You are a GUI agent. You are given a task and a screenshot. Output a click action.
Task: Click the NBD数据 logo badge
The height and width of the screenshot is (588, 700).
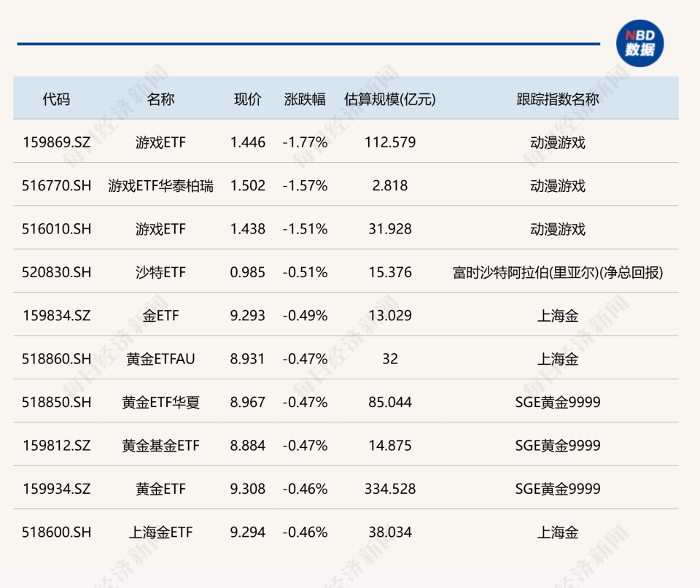639,43
